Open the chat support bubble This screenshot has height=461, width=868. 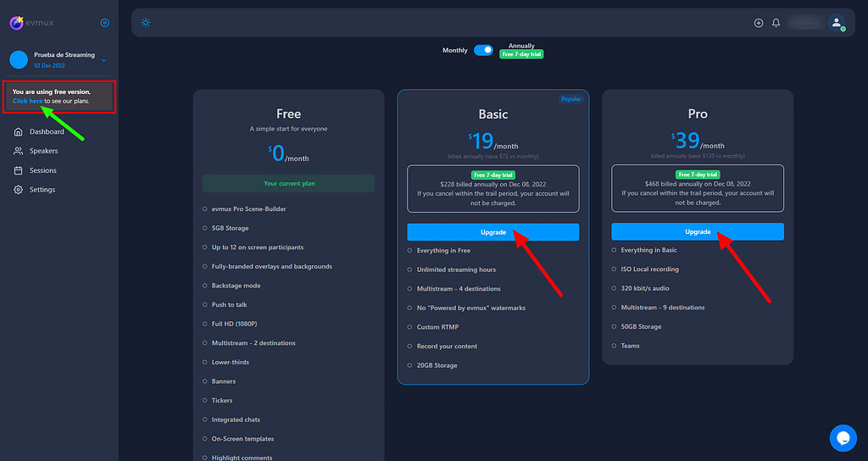click(843, 438)
